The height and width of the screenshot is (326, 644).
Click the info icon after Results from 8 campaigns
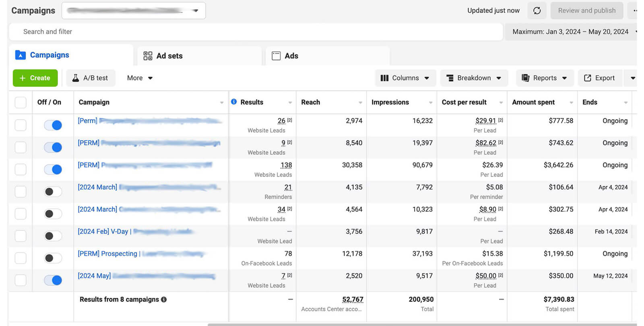(x=164, y=299)
